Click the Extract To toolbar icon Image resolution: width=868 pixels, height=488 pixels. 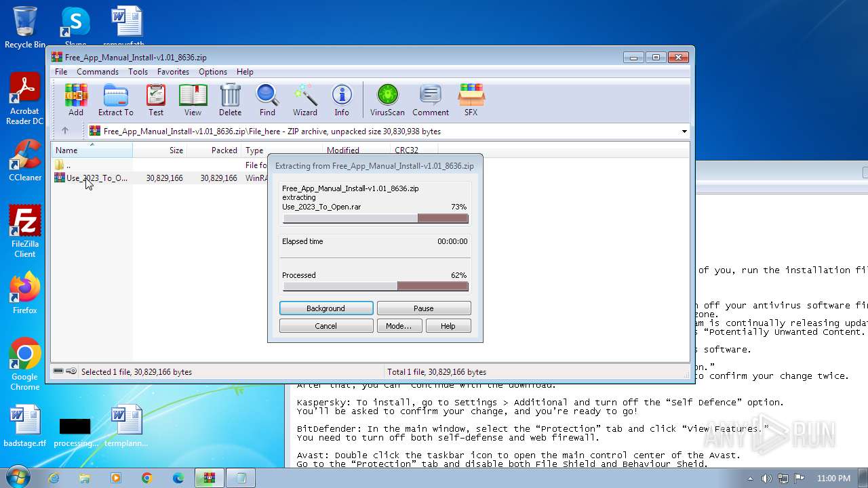pos(115,100)
